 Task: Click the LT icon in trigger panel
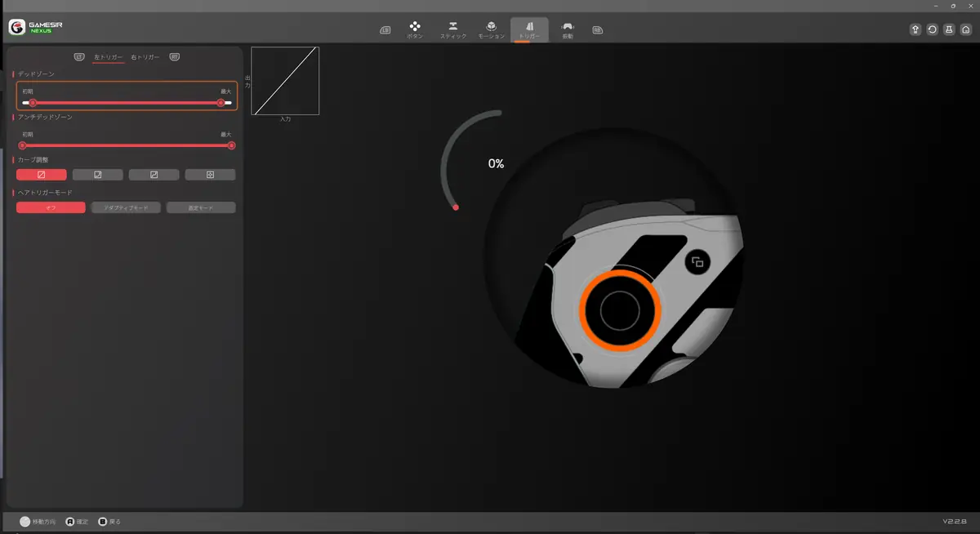(x=79, y=57)
